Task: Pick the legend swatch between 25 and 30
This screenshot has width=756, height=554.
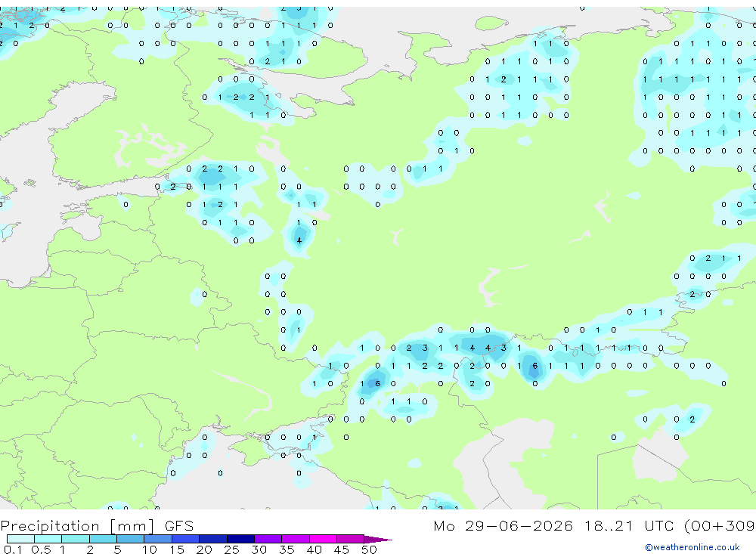Action: tap(240, 539)
